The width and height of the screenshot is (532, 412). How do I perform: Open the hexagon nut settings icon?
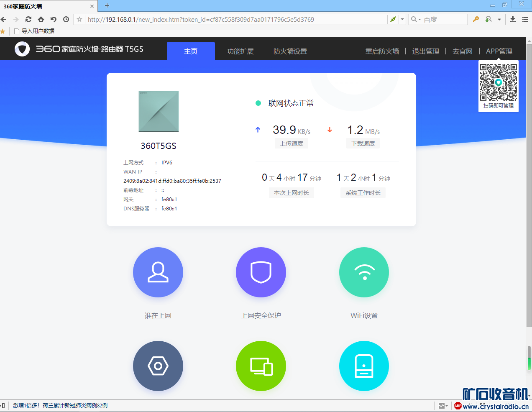tap(158, 366)
